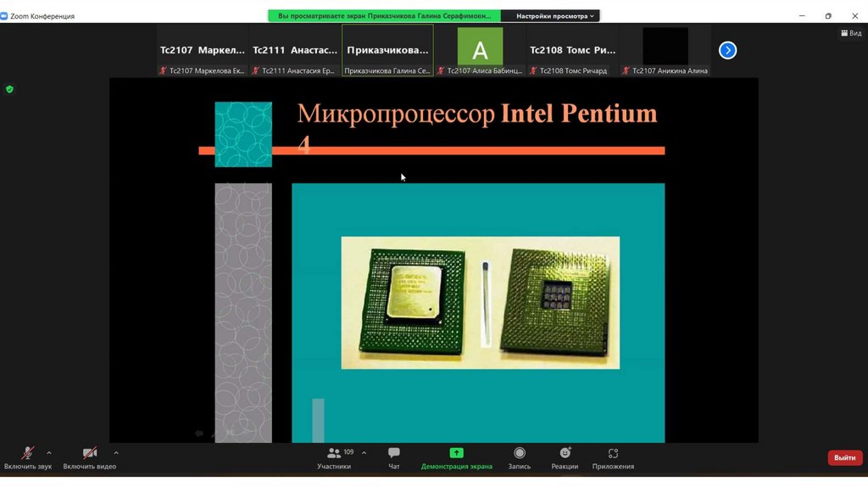Open Реакции reactions menu
Image resolution: width=868 pixels, height=487 pixels.
565,458
